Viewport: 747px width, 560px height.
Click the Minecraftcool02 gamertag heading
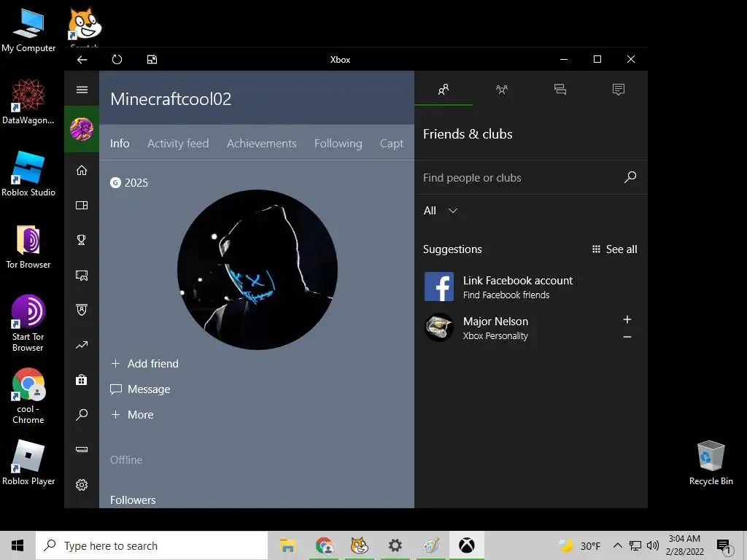pos(171,99)
